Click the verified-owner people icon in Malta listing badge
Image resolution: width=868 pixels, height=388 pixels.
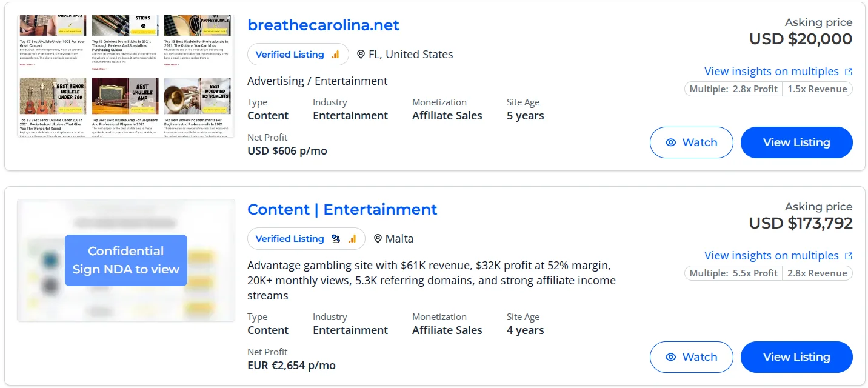pos(336,239)
